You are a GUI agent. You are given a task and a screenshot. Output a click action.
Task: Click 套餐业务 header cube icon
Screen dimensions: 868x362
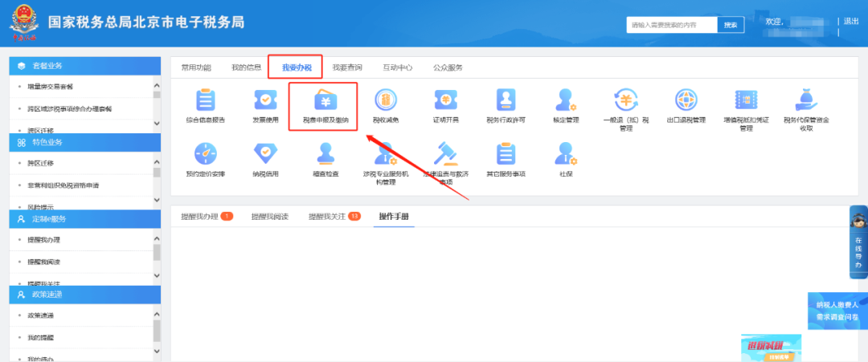tap(22, 66)
